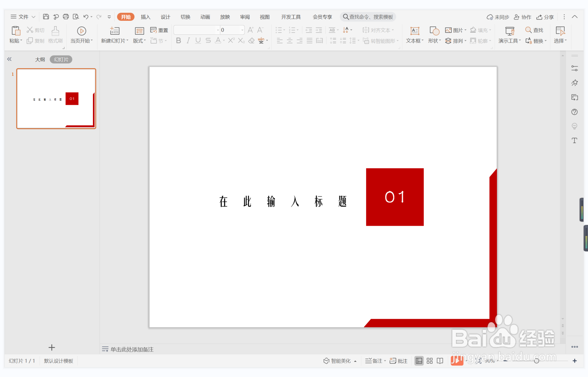
Task: Click the Save icon in the quick access toolbar
Action: tap(46, 17)
